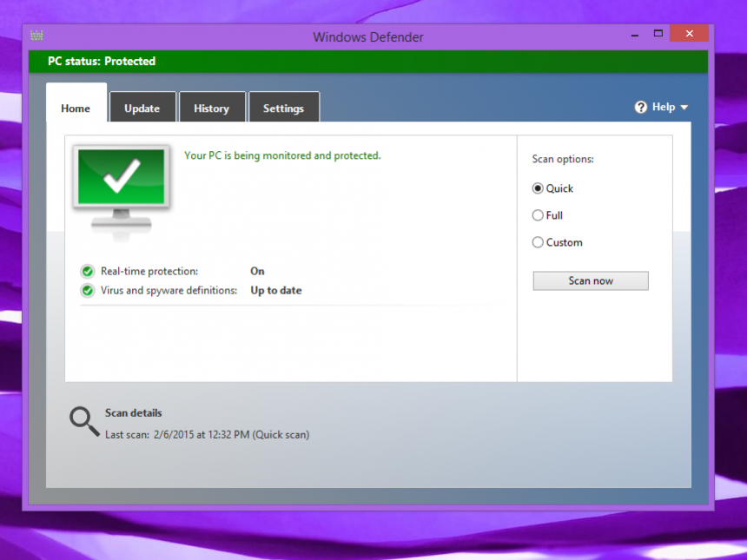Click the Virus and spyware definitions label
The width and height of the screenshot is (747, 560).
[169, 291]
